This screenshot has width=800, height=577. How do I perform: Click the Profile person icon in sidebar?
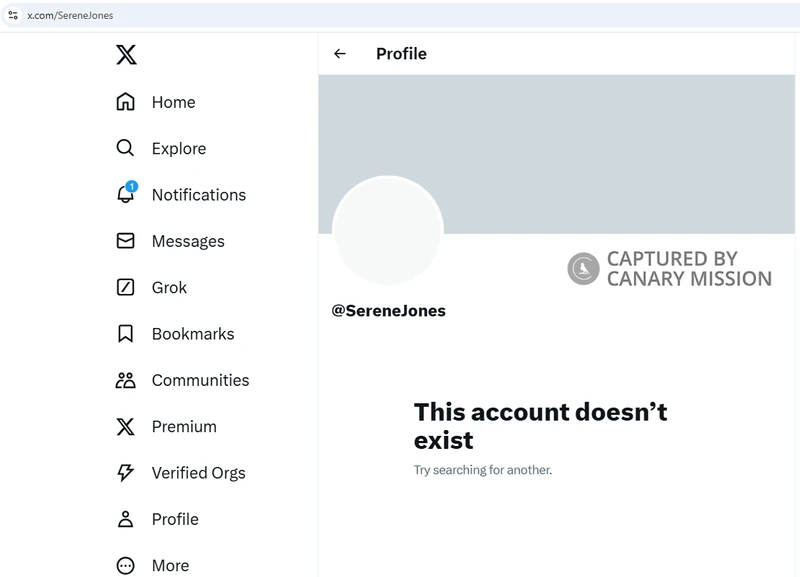(126, 519)
